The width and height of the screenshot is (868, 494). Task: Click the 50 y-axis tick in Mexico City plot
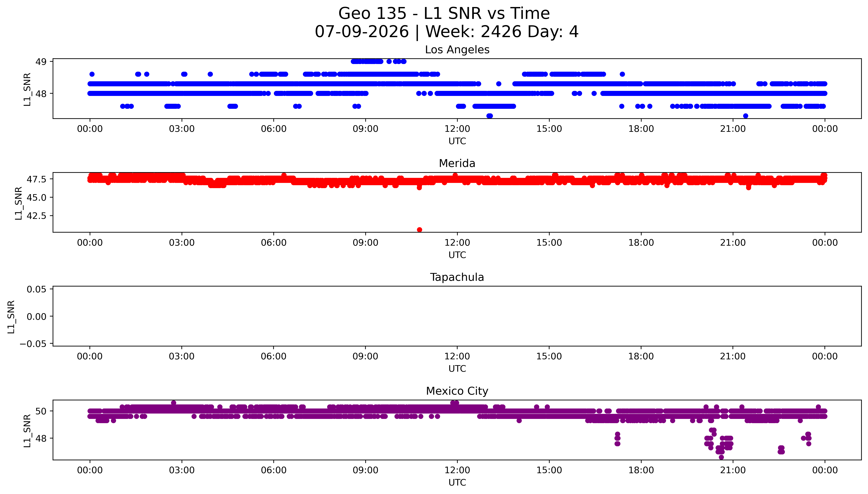pyautogui.click(x=41, y=411)
